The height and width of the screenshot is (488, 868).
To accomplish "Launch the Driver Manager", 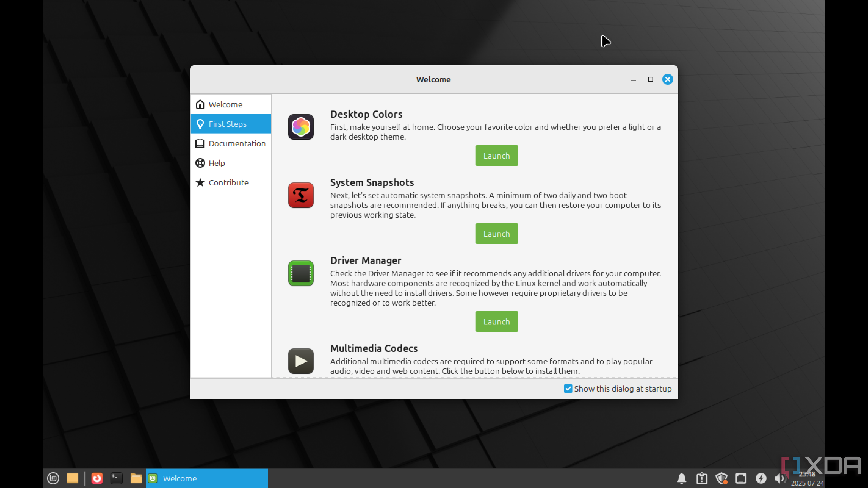I will coord(496,322).
